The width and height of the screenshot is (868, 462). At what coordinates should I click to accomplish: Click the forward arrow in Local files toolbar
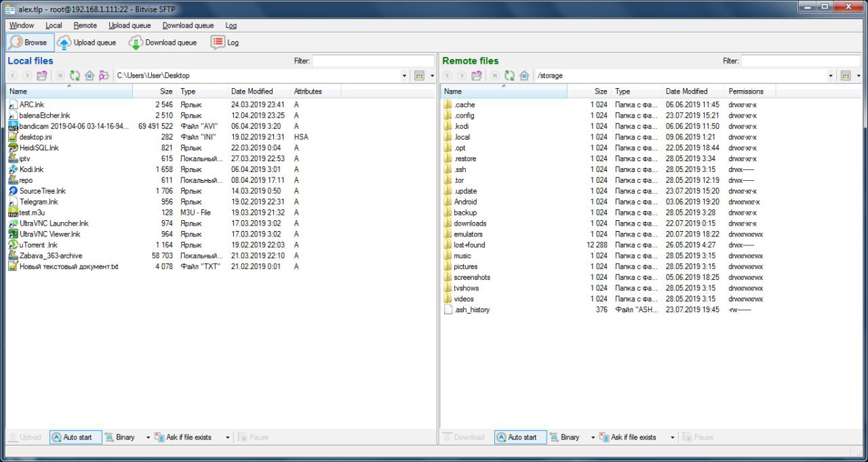coord(27,76)
